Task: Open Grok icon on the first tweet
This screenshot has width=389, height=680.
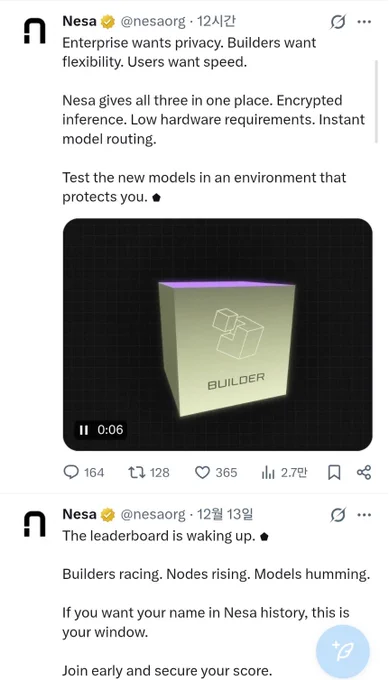Action: coord(338,21)
